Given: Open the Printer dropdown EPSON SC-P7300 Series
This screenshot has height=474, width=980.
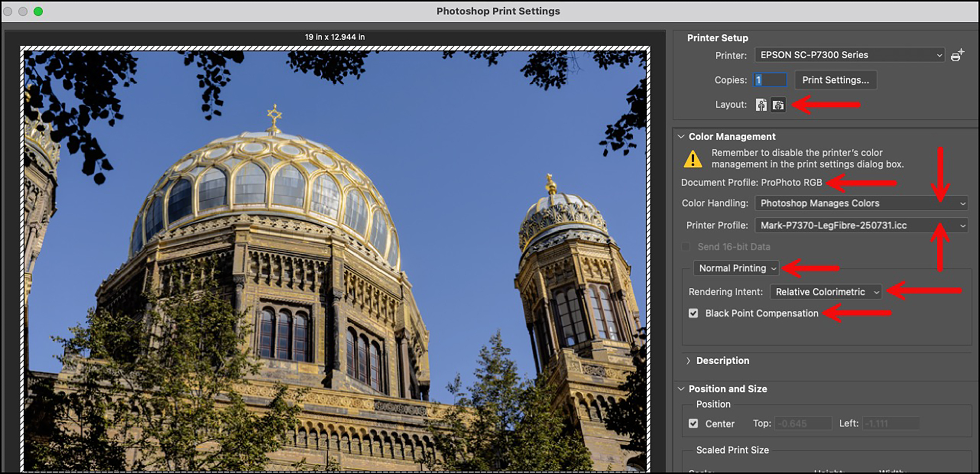Looking at the screenshot, I should (850, 55).
